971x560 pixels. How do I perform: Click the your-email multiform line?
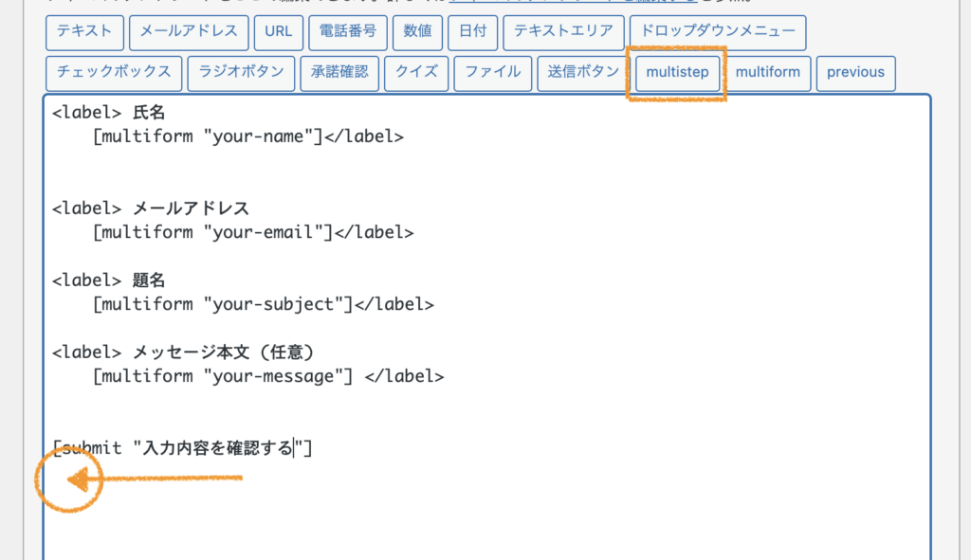[x=253, y=233]
